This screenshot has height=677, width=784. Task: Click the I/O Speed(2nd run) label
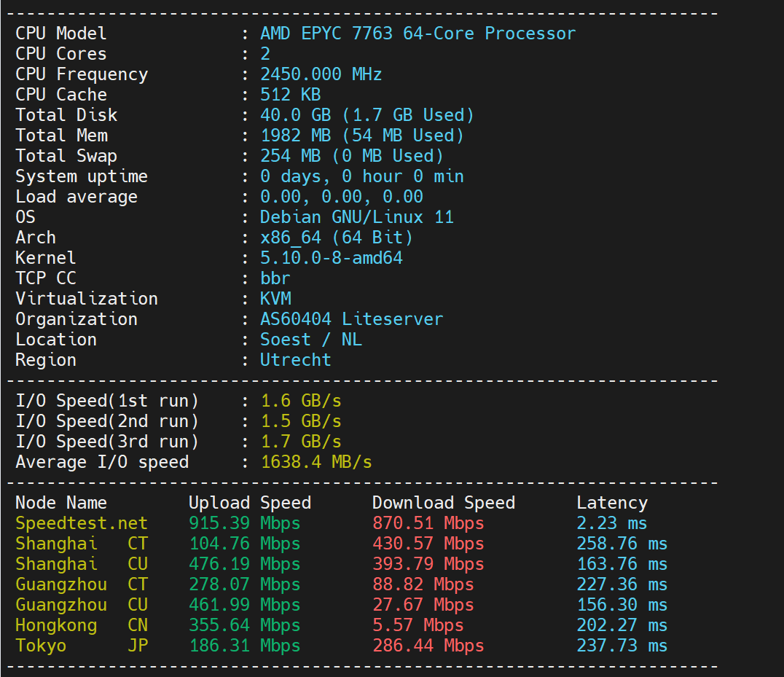click(x=107, y=421)
